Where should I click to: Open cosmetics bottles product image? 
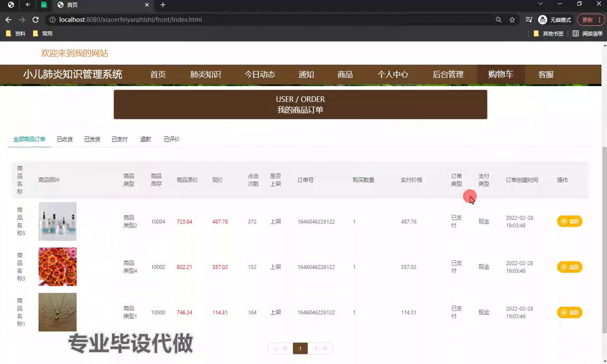coord(57,221)
